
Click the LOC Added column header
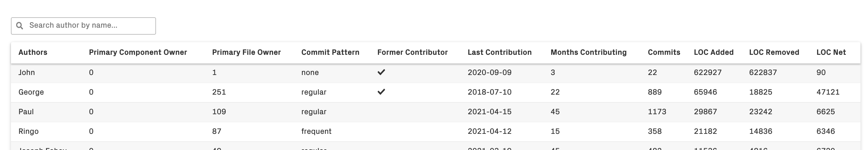(x=714, y=52)
